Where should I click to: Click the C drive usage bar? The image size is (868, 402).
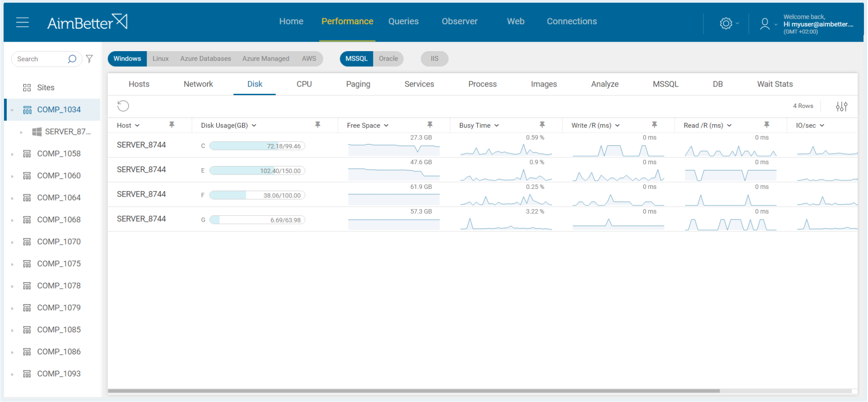click(x=257, y=146)
